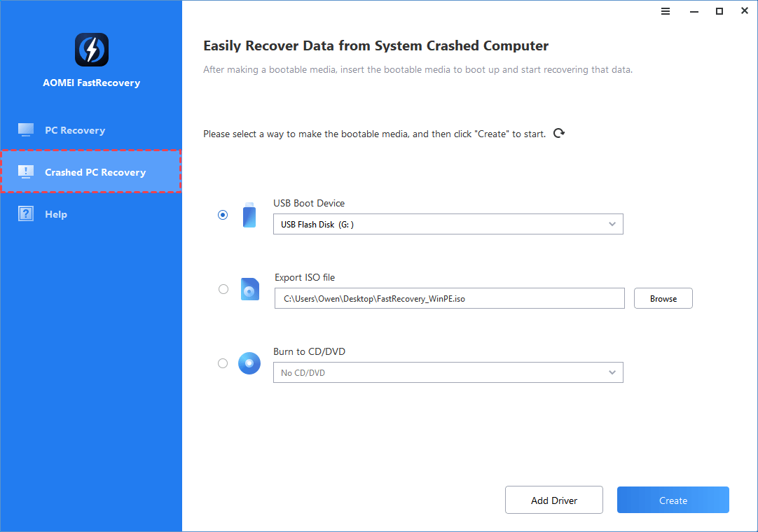This screenshot has height=532, width=758.
Task: Click the PC Recovery monitor icon
Action: point(26,129)
